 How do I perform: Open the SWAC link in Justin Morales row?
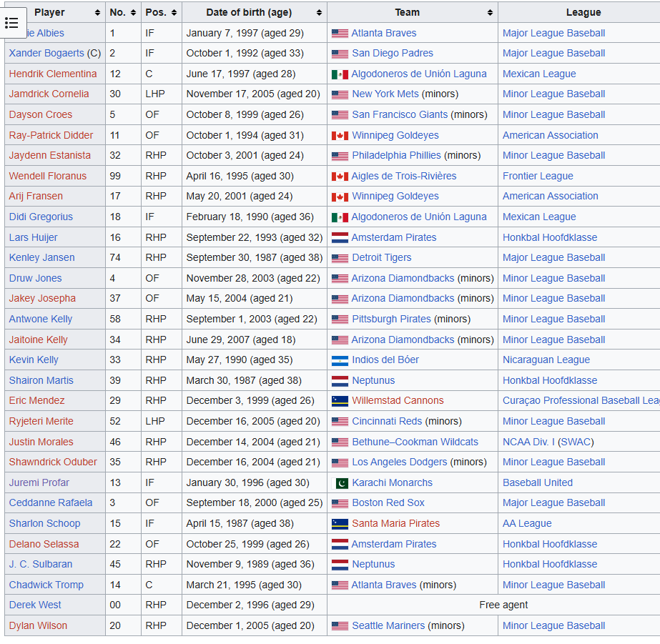pyautogui.click(x=576, y=442)
